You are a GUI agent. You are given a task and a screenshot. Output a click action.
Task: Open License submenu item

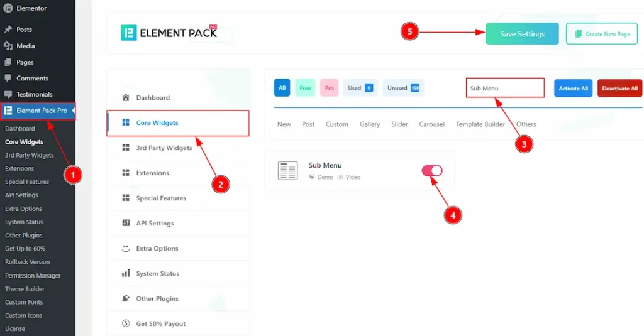15,328
